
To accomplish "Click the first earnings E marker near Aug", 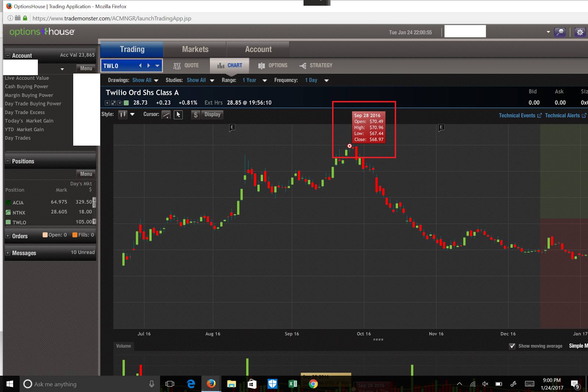I will (x=232, y=128).
